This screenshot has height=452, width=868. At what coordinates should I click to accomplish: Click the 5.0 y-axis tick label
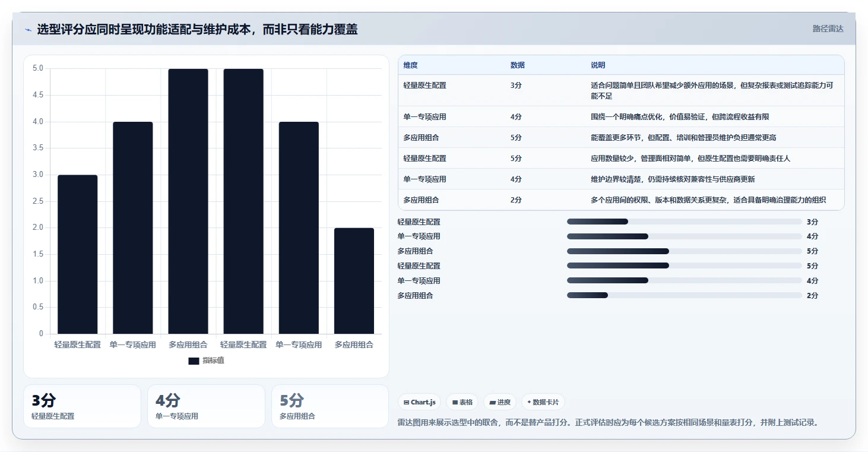pos(37,68)
